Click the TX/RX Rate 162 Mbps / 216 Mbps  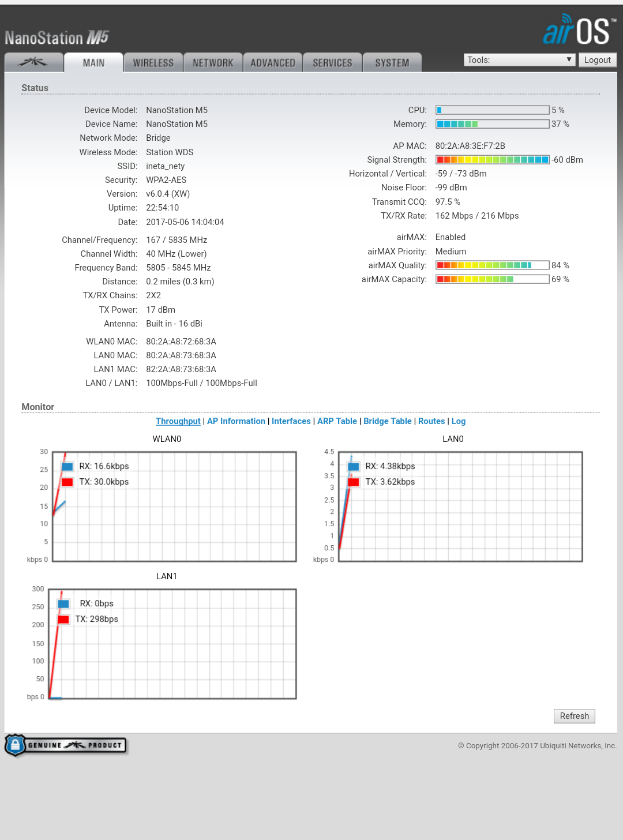click(477, 216)
